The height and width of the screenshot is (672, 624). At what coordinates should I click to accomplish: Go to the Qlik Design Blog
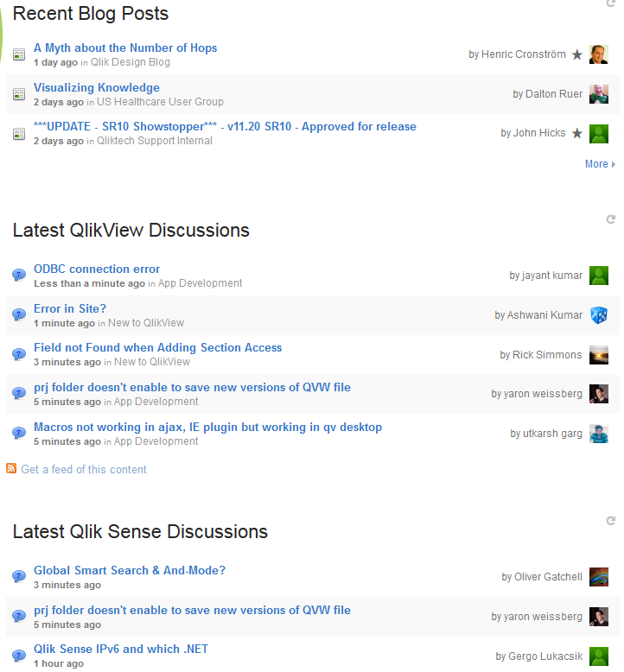tap(131, 62)
